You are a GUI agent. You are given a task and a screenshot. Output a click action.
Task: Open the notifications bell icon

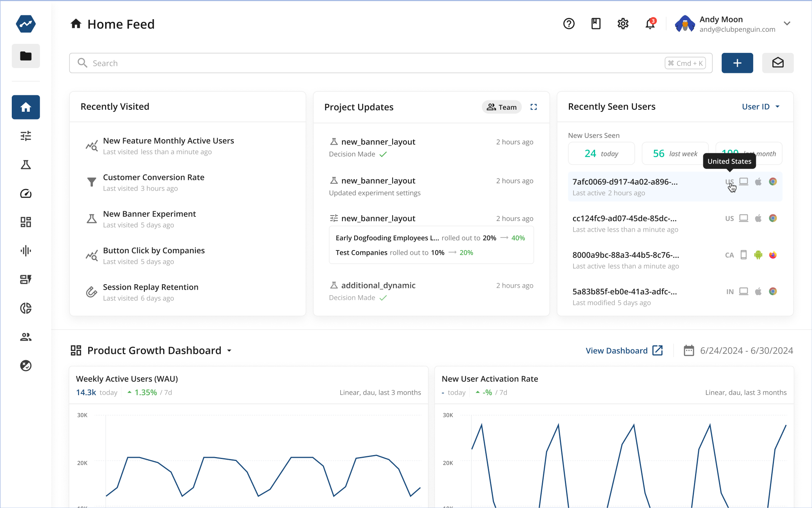coord(650,24)
